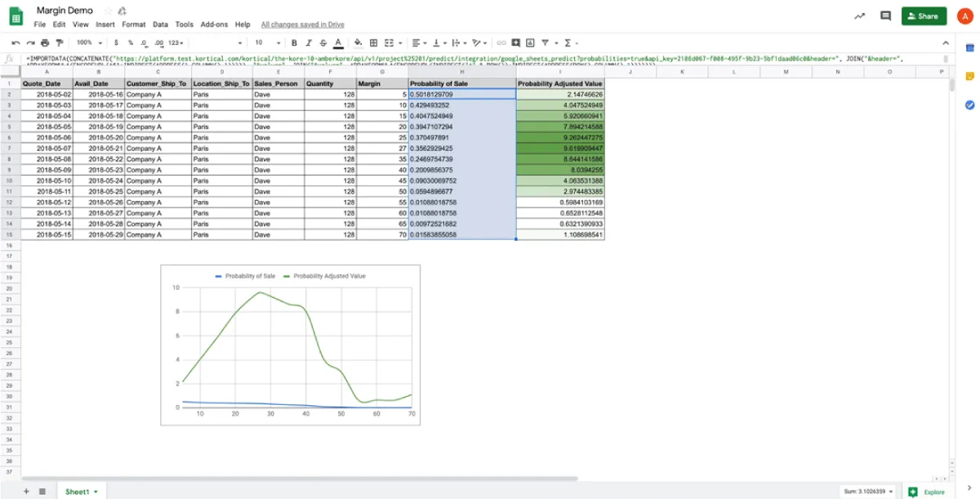Click the Margin Demo document title
980x499 pixels.
click(65, 11)
